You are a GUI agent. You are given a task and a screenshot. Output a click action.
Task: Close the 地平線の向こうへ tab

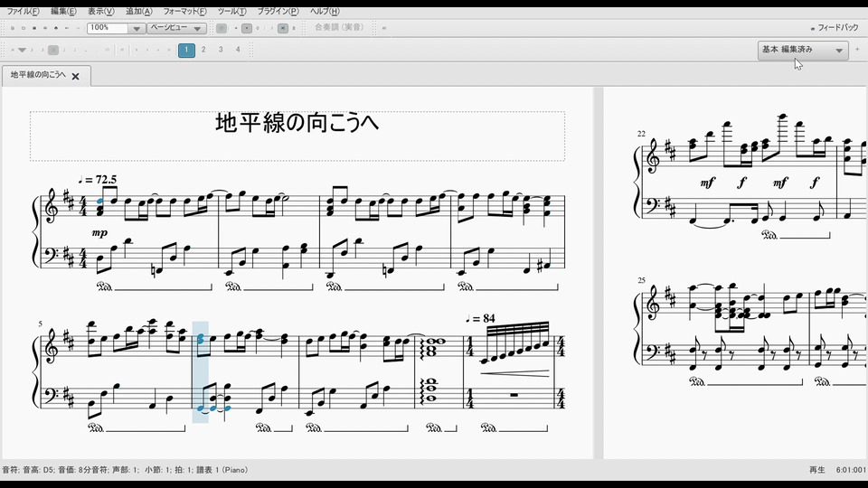click(76, 76)
